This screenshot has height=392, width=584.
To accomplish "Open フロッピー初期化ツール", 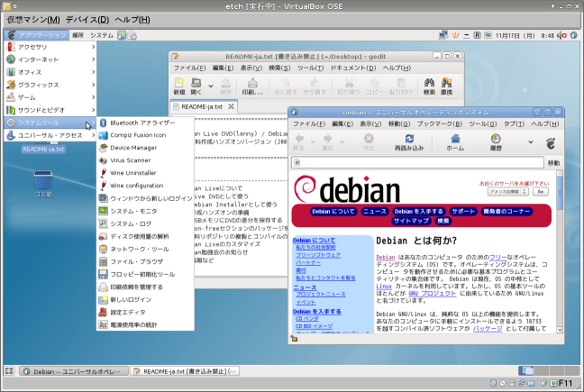I will click(145, 274).
